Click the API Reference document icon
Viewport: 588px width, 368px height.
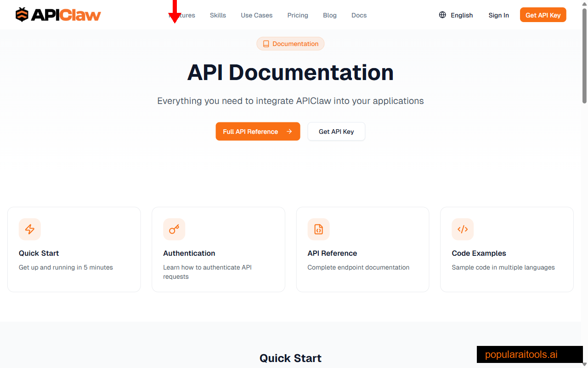click(318, 229)
